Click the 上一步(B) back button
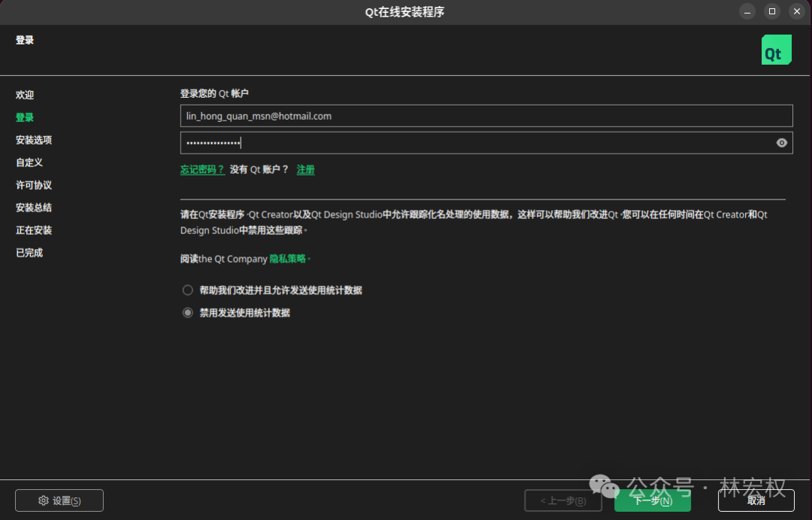Image resolution: width=812 pixels, height=520 pixels. click(x=563, y=500)
